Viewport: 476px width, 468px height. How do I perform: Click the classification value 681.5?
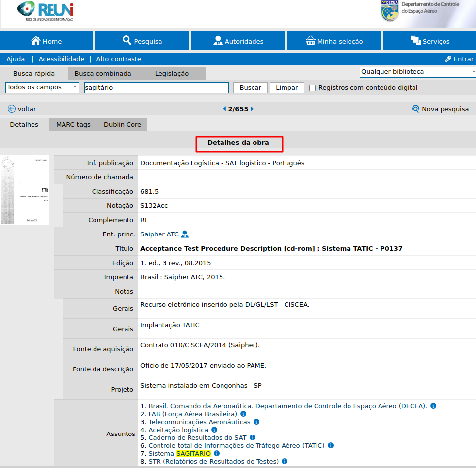pyautogui.click(x=149, y=192)
